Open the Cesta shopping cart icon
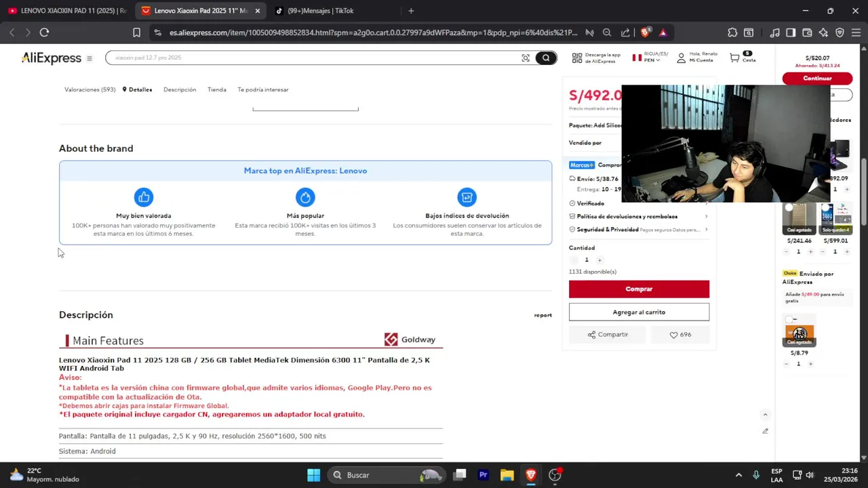 coord(735,58)
